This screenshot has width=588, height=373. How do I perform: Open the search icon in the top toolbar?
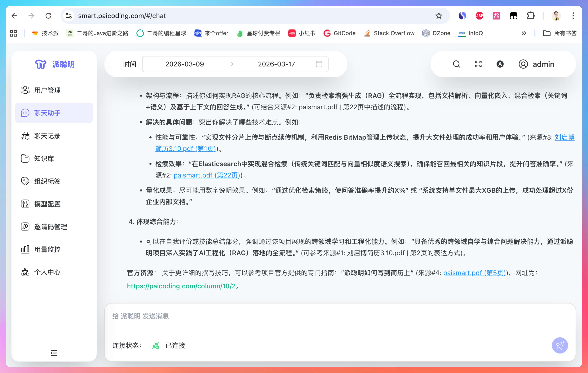pos(456,64)
